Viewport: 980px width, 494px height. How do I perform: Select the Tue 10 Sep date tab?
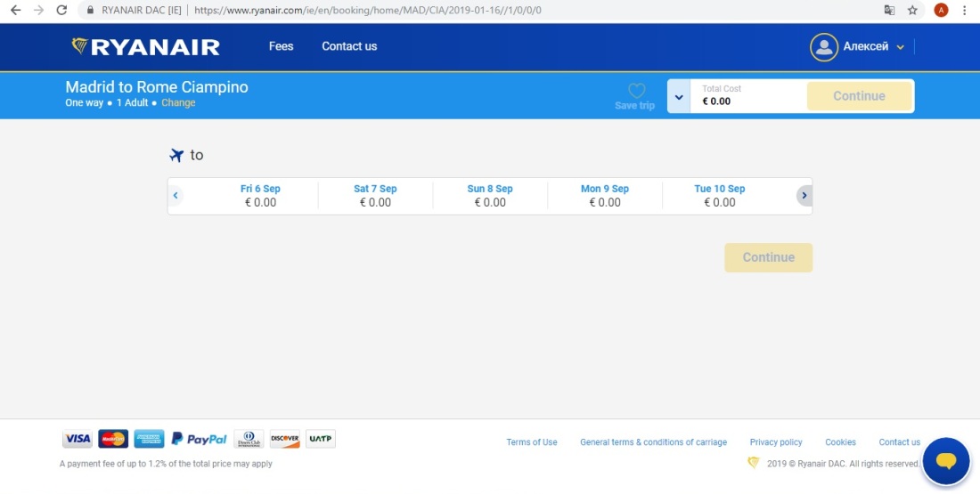point(719,196)
